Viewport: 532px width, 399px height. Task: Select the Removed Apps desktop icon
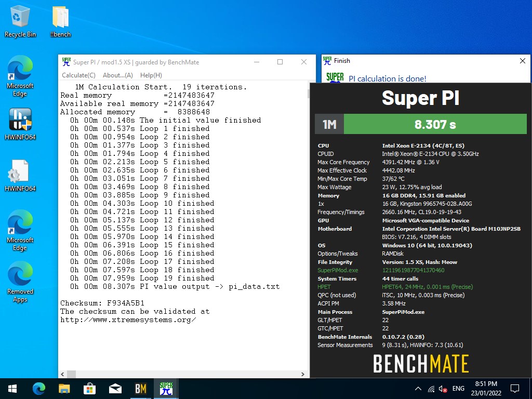[20, 282]
